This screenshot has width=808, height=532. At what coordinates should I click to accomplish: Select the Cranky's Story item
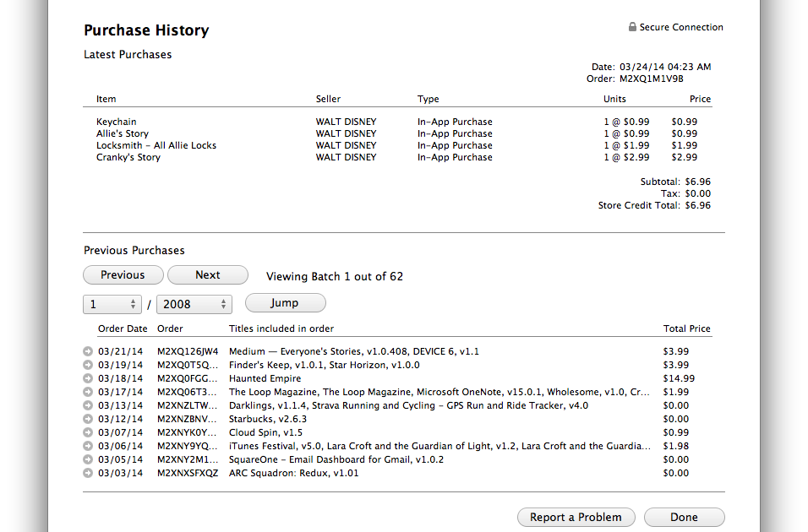tap(128, 157)
